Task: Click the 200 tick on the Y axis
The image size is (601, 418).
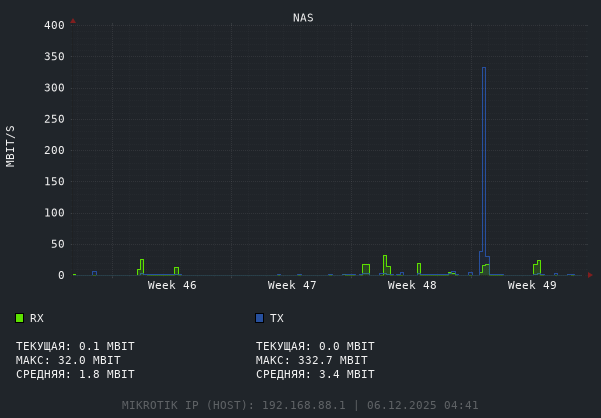Action: 54,150
